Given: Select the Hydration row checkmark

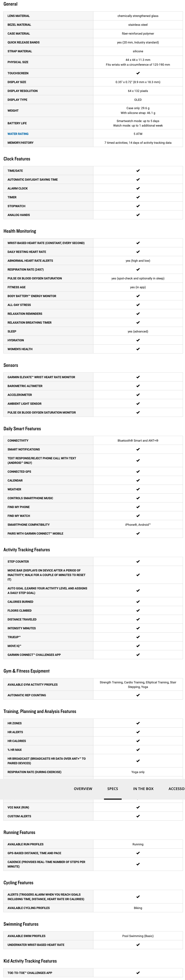Looking at the screenshot, I should (x=138, y=340).
